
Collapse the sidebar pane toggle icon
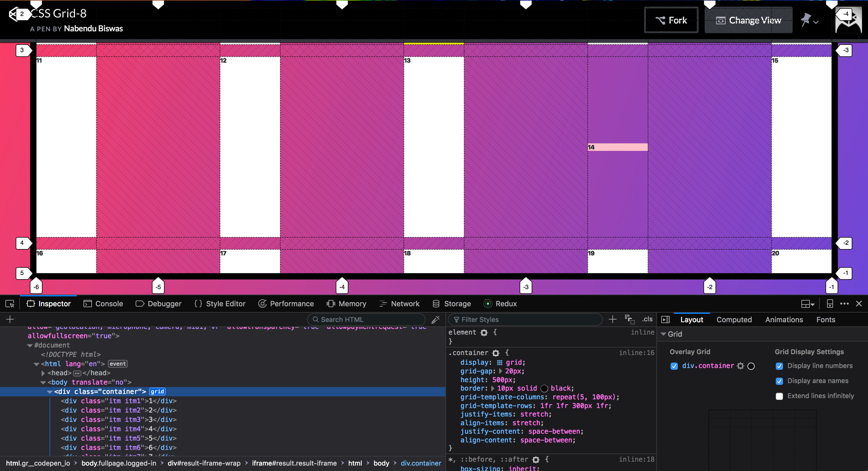[x=665, y=320]
